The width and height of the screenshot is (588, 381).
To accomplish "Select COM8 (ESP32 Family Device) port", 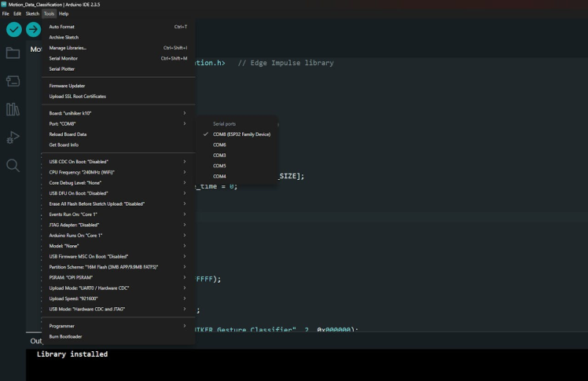I will 241,134.
